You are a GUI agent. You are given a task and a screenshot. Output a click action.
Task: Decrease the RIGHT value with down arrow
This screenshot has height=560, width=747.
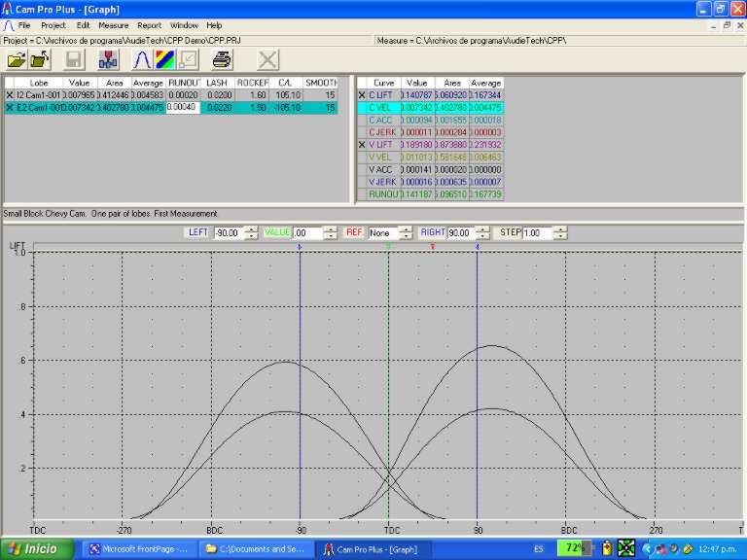point(483,236)
